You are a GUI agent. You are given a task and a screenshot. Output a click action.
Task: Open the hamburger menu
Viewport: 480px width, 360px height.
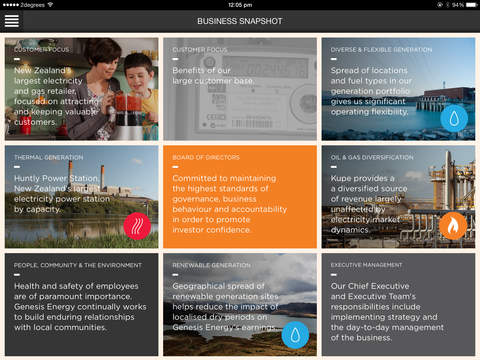coord(12,21)
